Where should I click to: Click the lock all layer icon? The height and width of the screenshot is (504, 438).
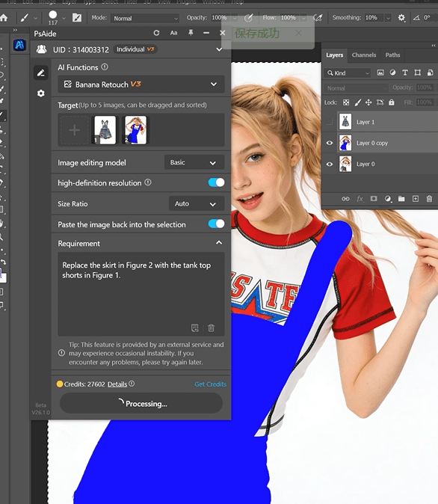click(392, 102)
